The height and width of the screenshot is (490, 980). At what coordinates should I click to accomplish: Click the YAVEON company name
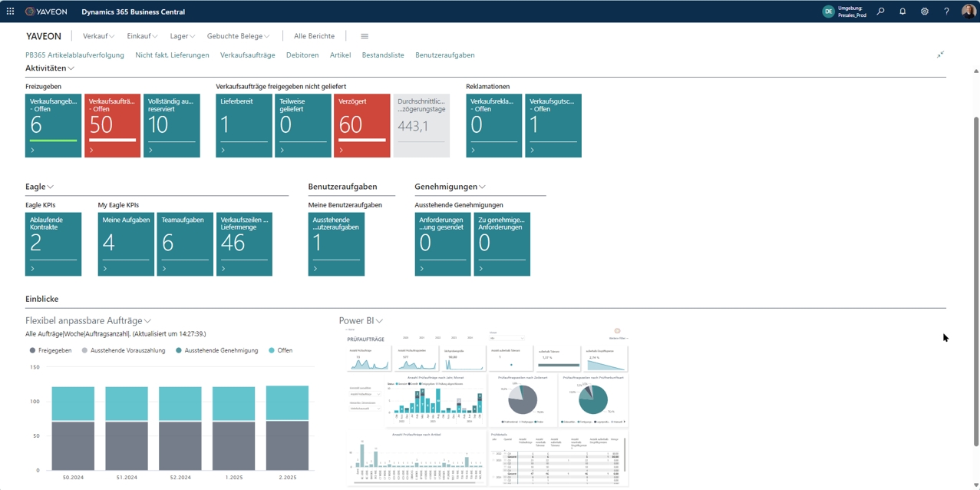44,36
